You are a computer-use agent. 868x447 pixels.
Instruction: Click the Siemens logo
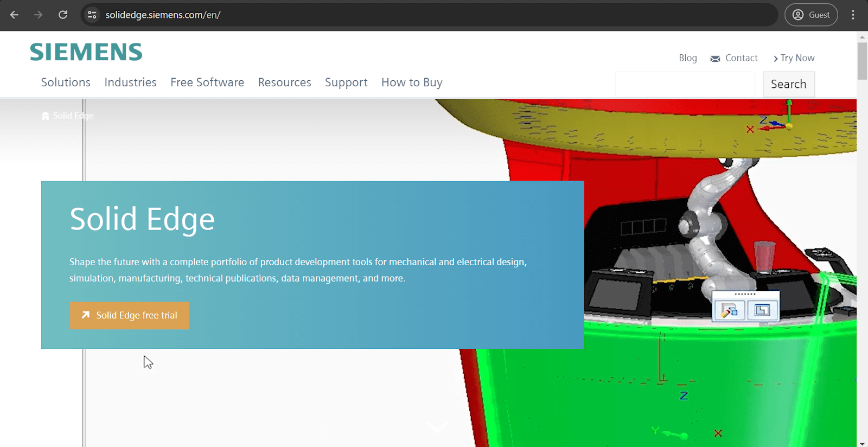coord(86,52)
